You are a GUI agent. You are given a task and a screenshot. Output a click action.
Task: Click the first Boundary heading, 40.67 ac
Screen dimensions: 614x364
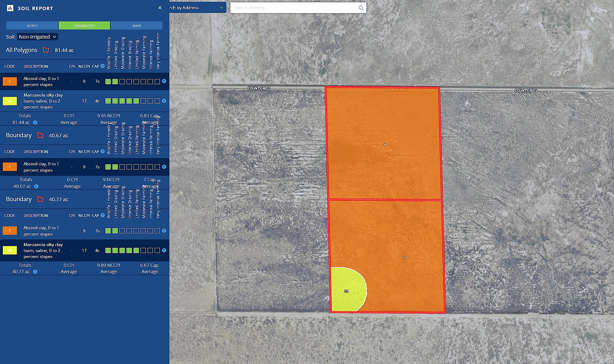point(19,135)
